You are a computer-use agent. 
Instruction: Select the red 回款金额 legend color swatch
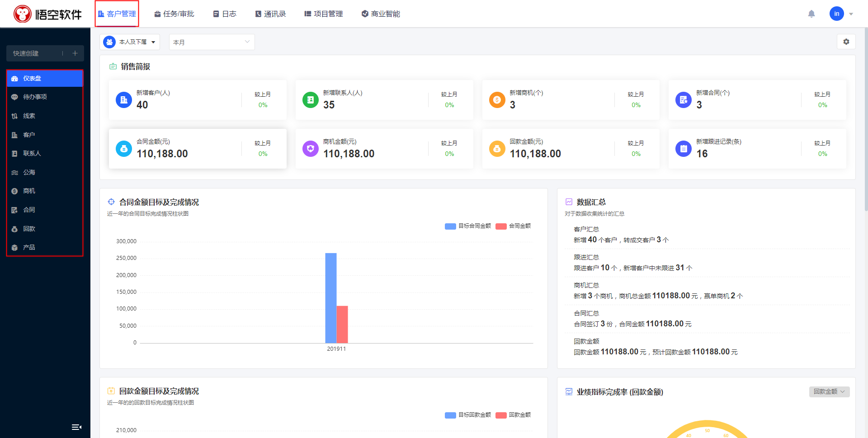coord(501,415)
